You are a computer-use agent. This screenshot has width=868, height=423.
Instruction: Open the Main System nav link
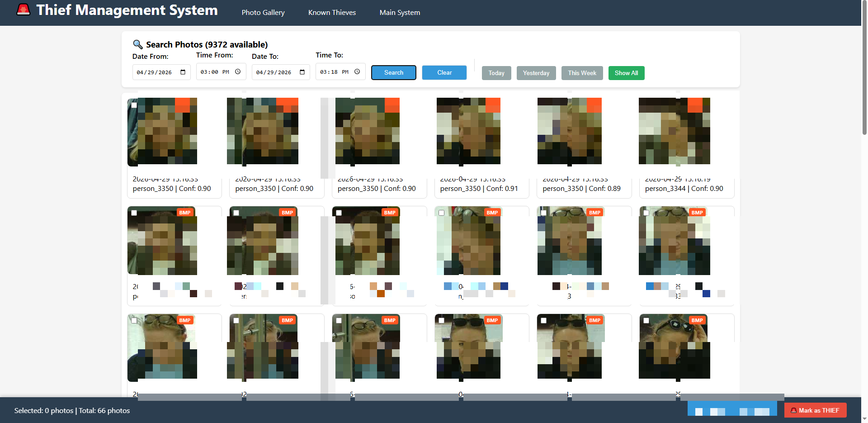(x=400, y=13)
